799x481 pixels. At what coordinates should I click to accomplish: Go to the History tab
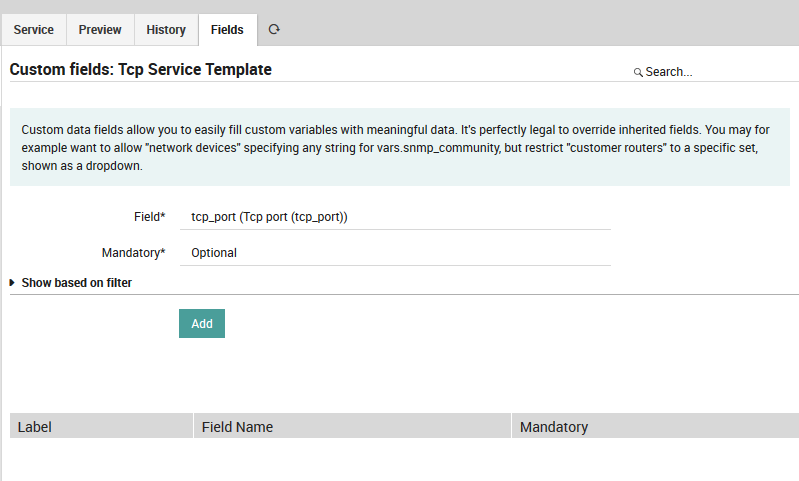click(166, 30)
